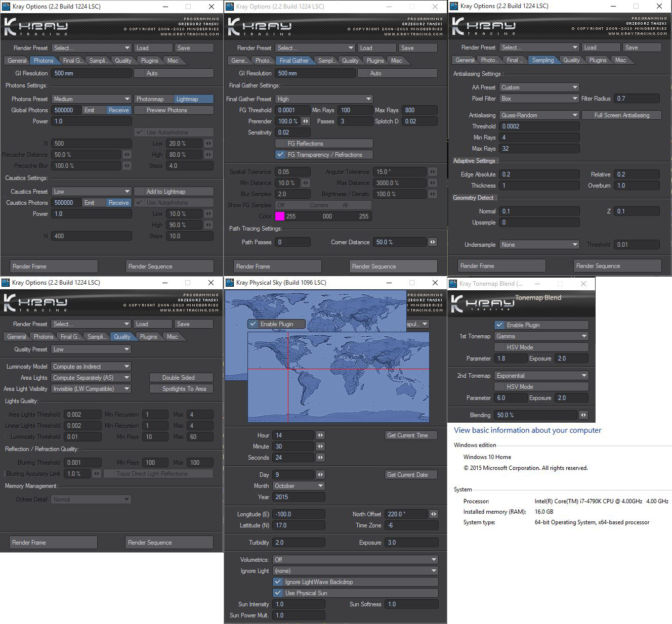Disable the Use Physical Sun checkbox
The width and height of the screenshot is (672, 624).
pos(278,593)
